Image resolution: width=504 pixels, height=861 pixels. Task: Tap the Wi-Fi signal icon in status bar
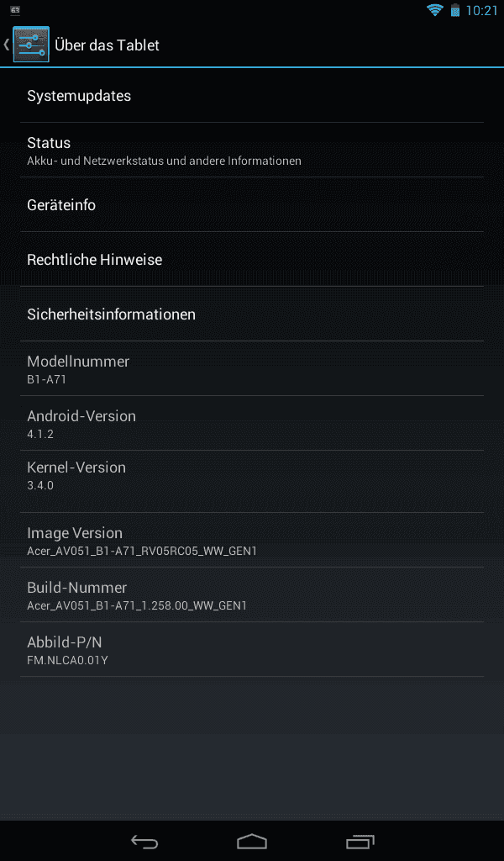coord(434,10)
